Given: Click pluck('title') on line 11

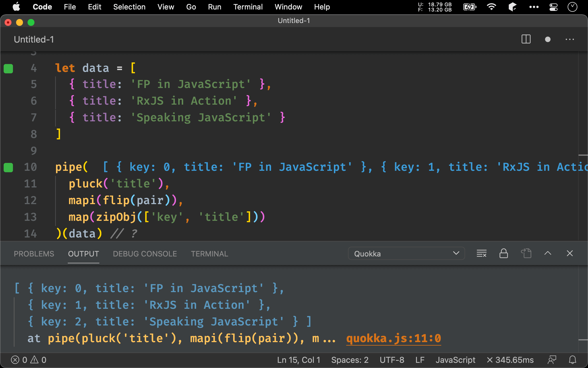Looking at the screenshot, I should (116, 184).
